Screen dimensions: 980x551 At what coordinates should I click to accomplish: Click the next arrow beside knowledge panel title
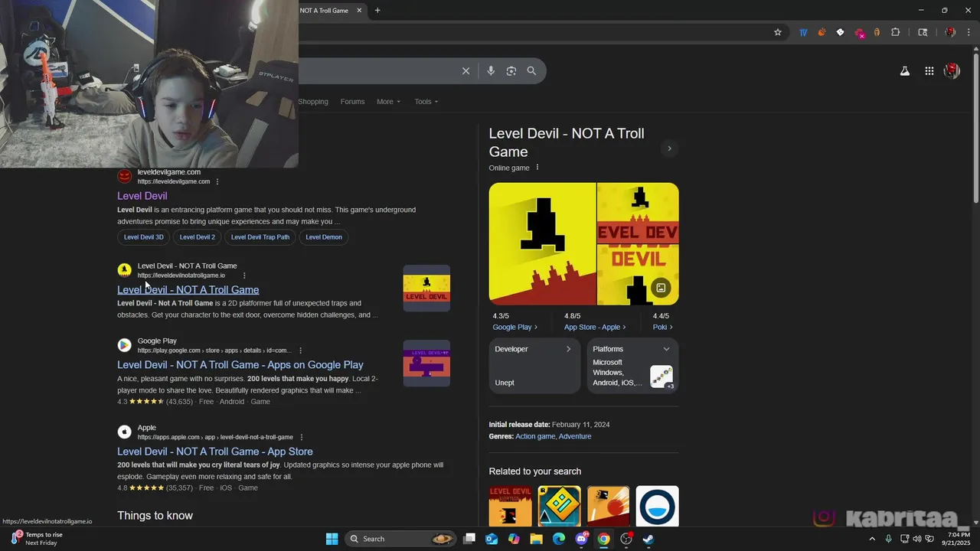669,148
